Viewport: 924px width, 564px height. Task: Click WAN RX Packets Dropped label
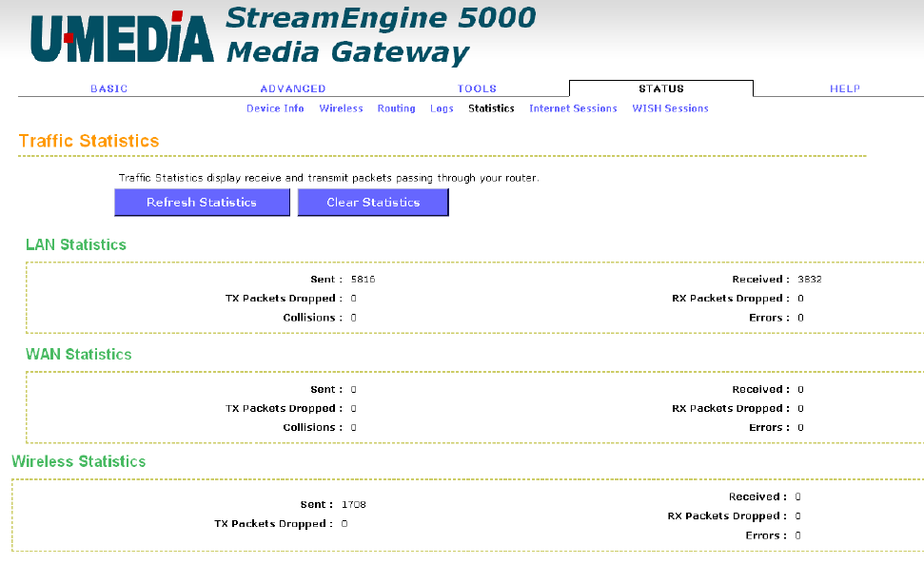pyautogui.click(x=731, y=409)
